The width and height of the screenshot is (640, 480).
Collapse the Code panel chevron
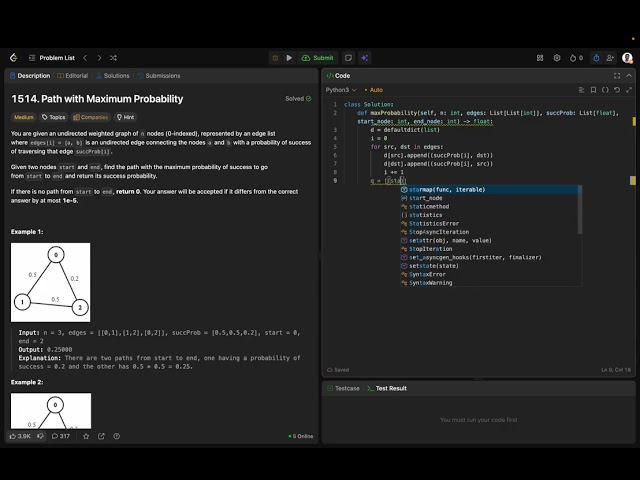629,76
